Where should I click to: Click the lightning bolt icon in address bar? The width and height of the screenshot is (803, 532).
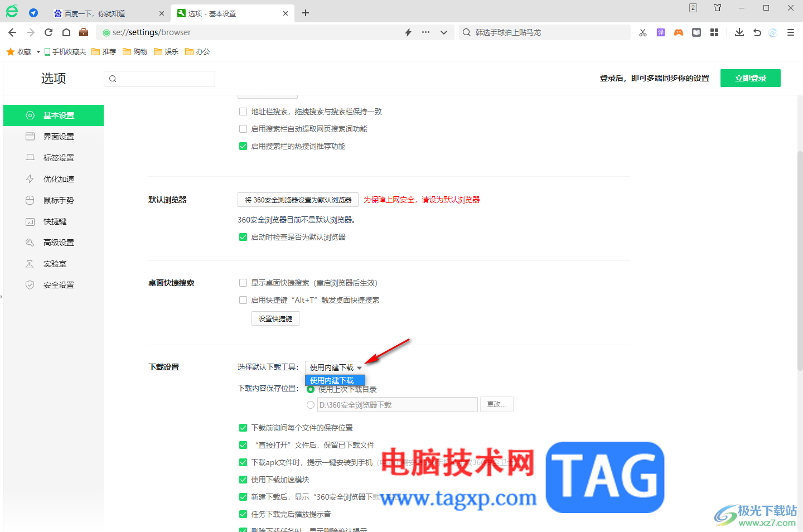click(x=408, y=32)
